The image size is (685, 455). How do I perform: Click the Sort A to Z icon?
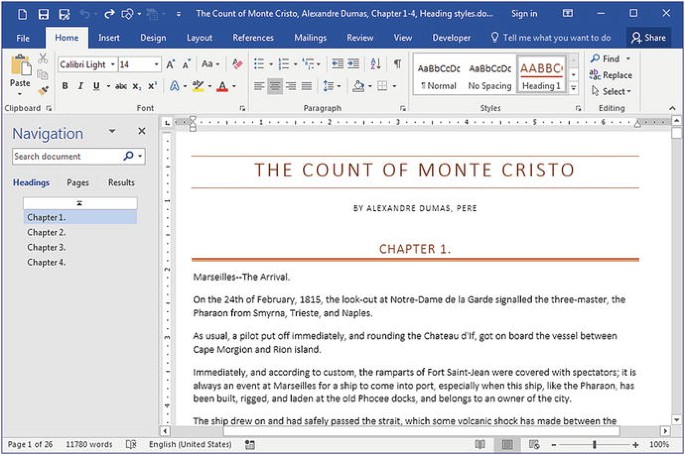(375, 64)
